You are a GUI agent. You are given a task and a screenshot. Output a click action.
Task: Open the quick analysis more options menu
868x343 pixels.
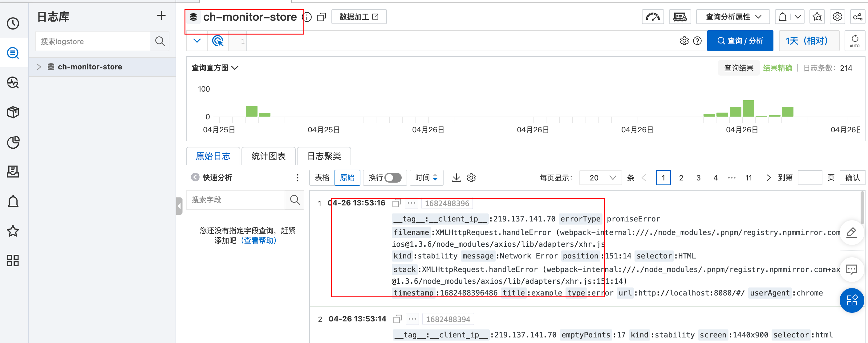(x=297, y=178)
